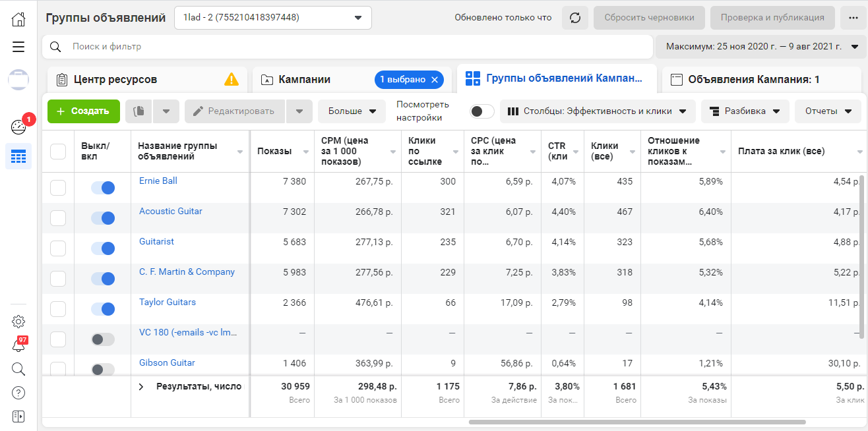
Task: Toggle Посмотреть настройки switch
Action: (x=482, y=111)
